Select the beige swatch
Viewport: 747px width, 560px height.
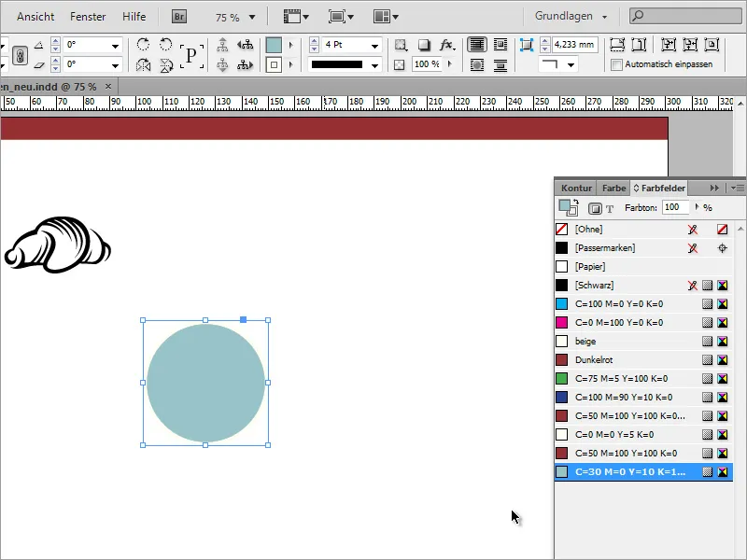[x=643, y=342]
